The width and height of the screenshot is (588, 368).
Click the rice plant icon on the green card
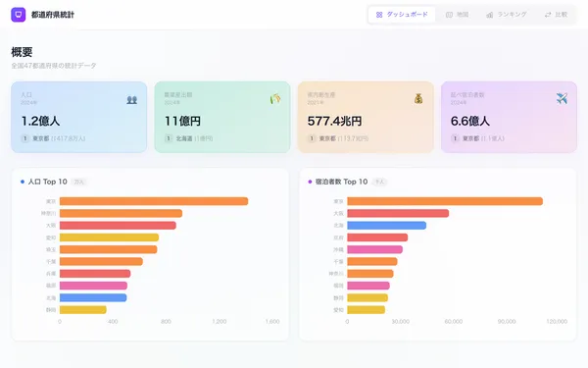pos(275,99)
